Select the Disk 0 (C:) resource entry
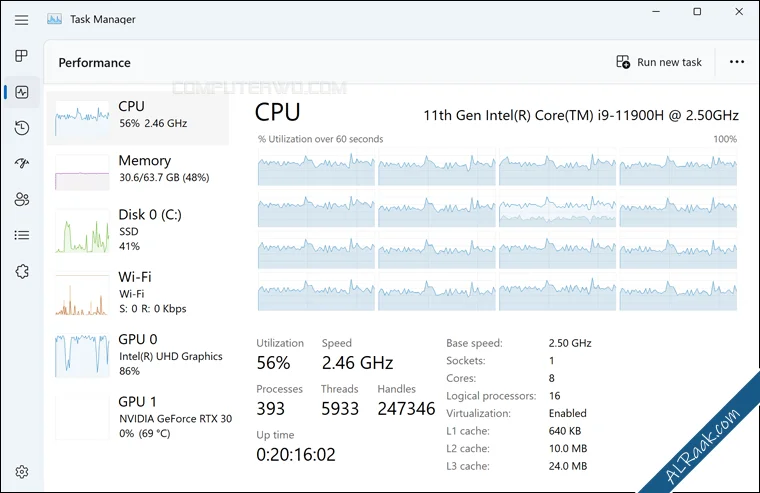 138,231
